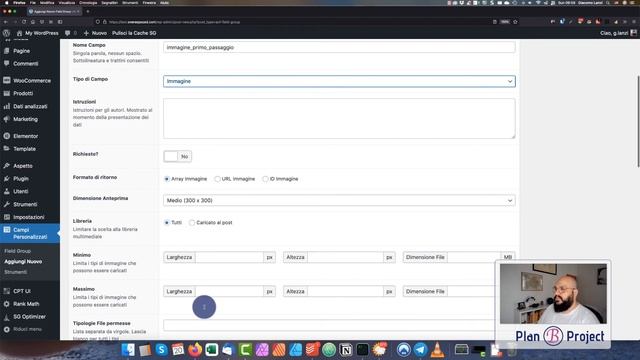Open My WordPress site home link

[38, 33]
